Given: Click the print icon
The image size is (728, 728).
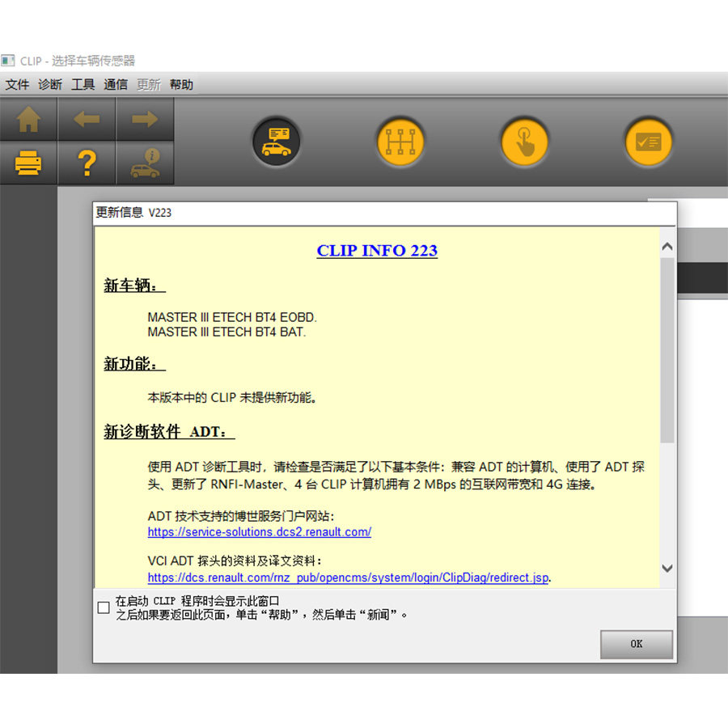Looking at the screenshot, I should click(28, 162).
